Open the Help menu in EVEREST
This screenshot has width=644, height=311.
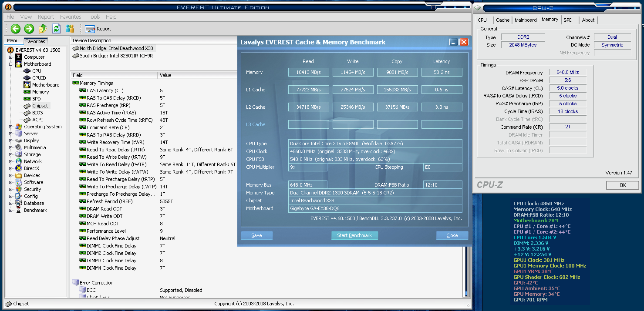(x=111, y=17)
